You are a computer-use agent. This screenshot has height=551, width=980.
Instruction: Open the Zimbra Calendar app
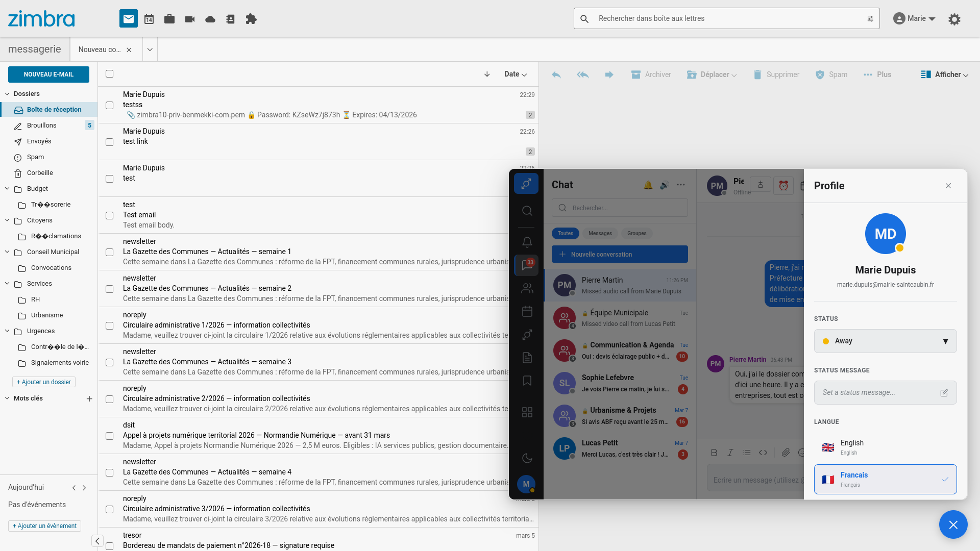click(x=149, y=19)
